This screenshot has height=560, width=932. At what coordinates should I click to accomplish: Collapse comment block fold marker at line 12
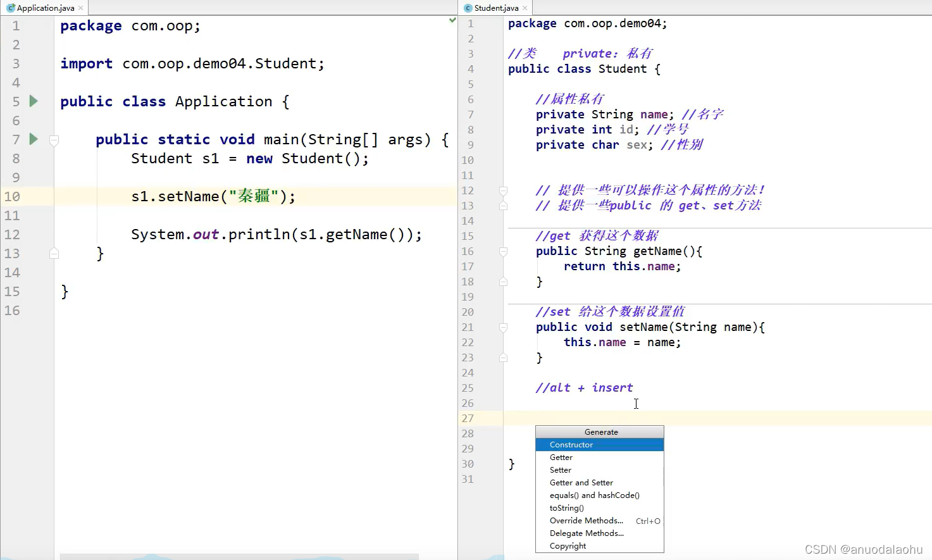click(x=503, y=190)
